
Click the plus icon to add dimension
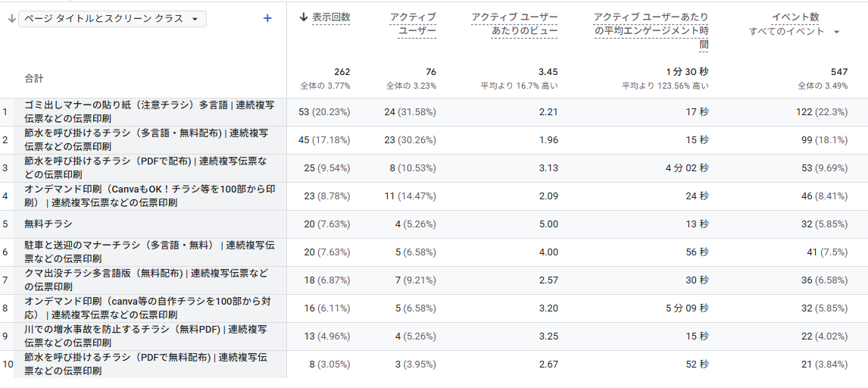tap(267, 18)
